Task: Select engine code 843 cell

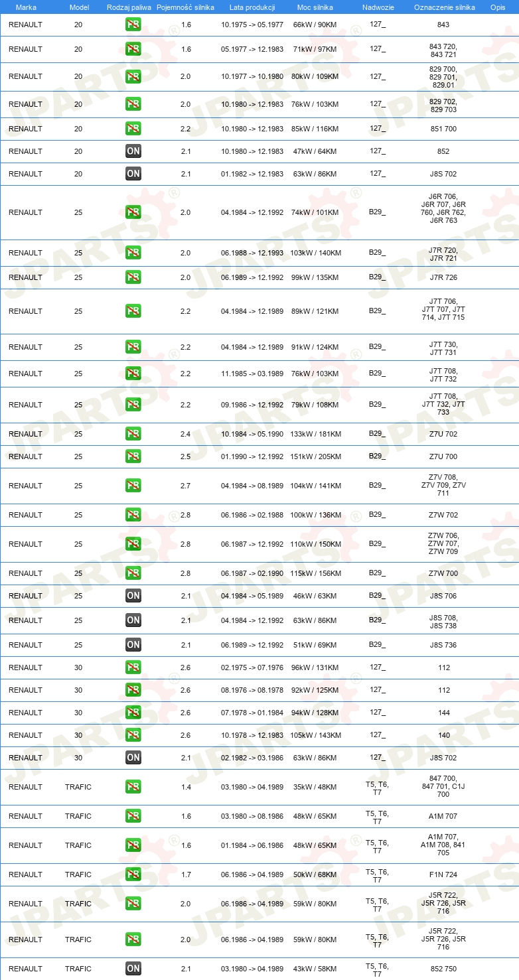Action: pos(443,25)
